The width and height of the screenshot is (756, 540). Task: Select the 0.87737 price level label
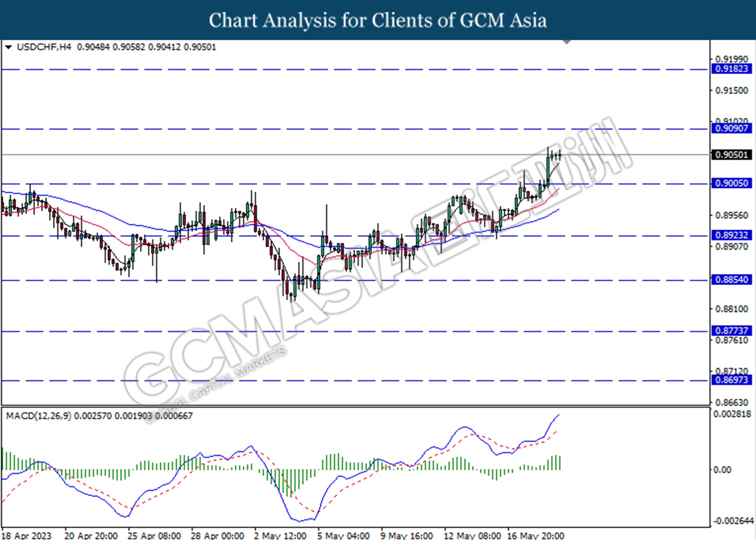[x=732, y=331]
